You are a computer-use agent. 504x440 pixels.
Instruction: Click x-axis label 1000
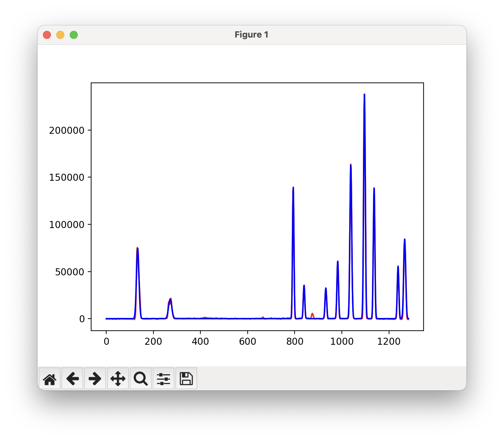pyautogui.click(x=342, y=341)
